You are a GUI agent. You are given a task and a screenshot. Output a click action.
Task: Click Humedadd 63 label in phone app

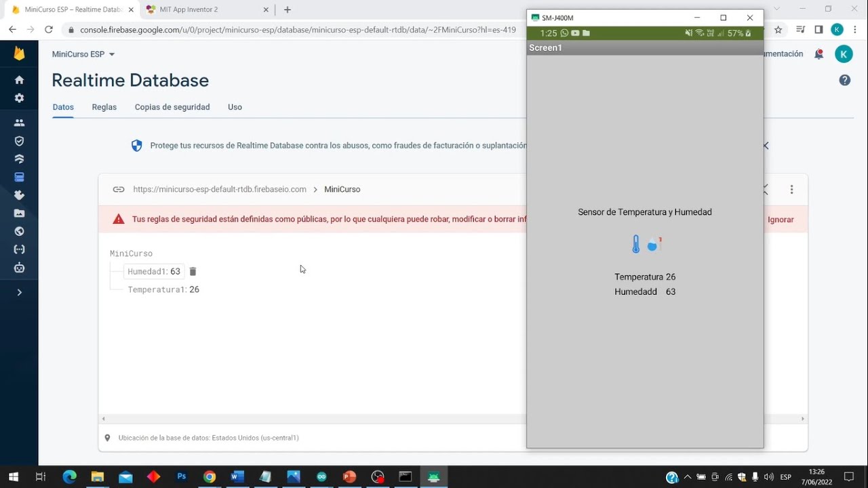[x=645, y=291]
